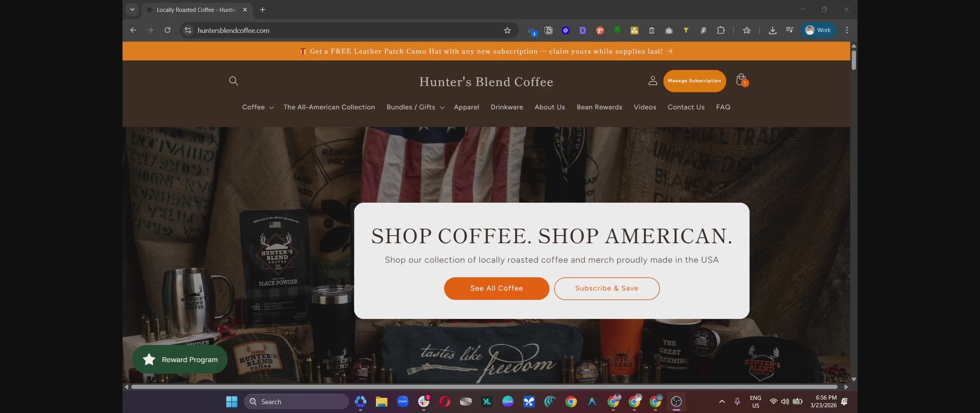Open the Wi-Fi network tray icon
Viewport: 980px width, 413px height.
coord(773,402)
